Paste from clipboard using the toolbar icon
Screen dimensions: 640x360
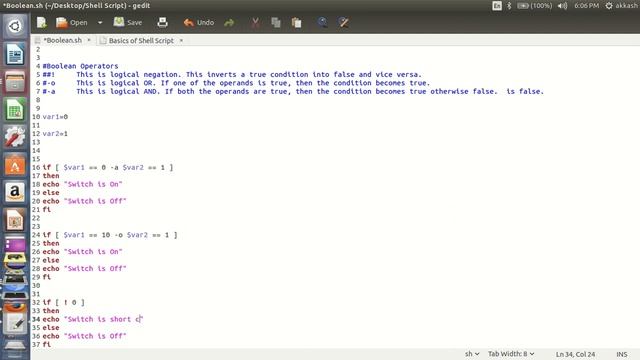coord(297,22)
